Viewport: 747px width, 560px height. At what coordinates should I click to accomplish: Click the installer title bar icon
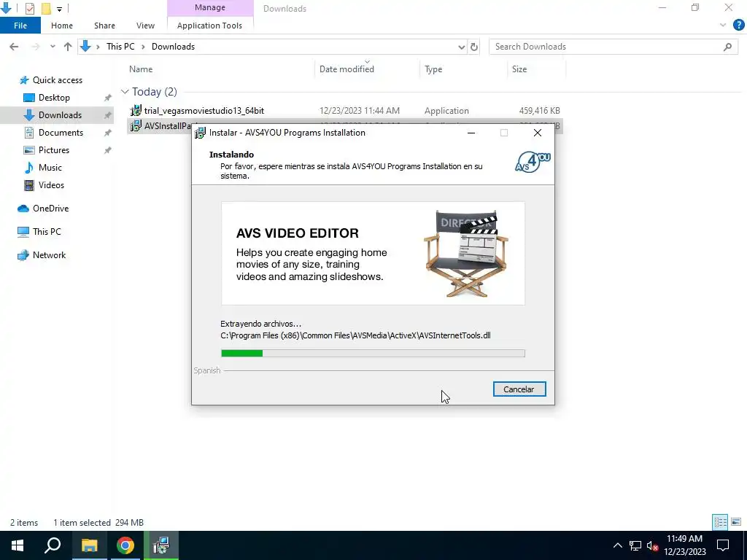(x=201, y=133)
